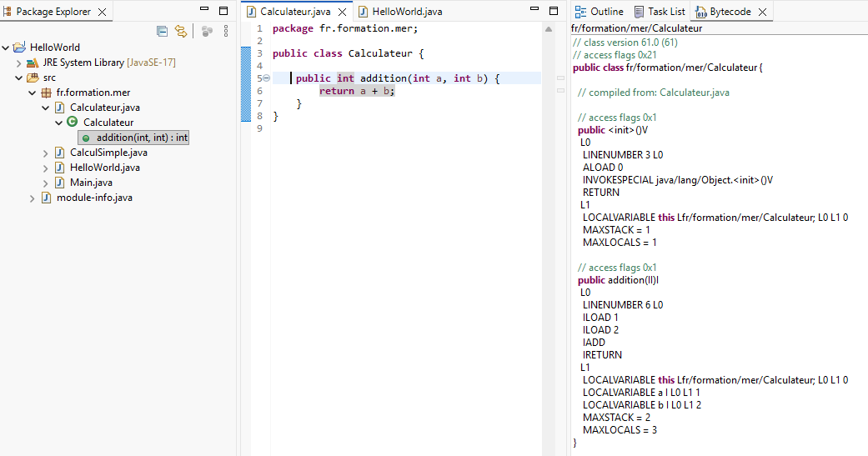The height and width of the screenshot is (456, 868).
Task: Click 'INVOKESPECIAL java/lang/Object.<init>()V' line
Action: 678,180
